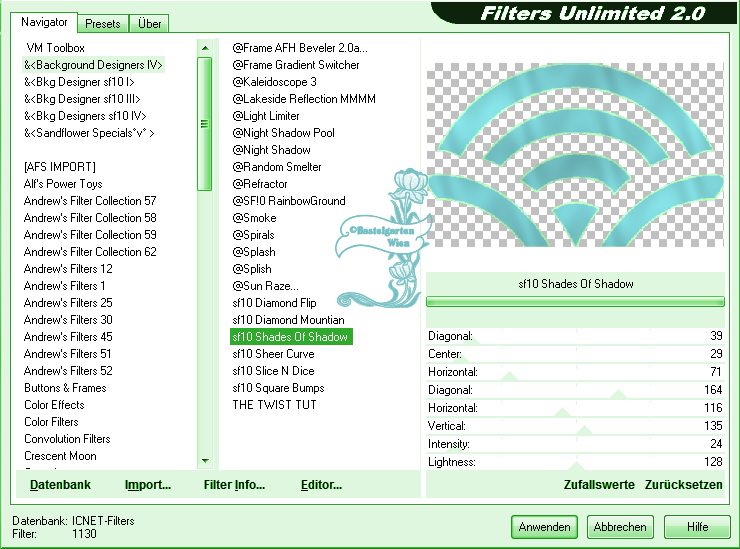This screenshot has height=549, width=740.
Task: Choose @Frame Gradient Switcher filter
Action: point(295,65)
